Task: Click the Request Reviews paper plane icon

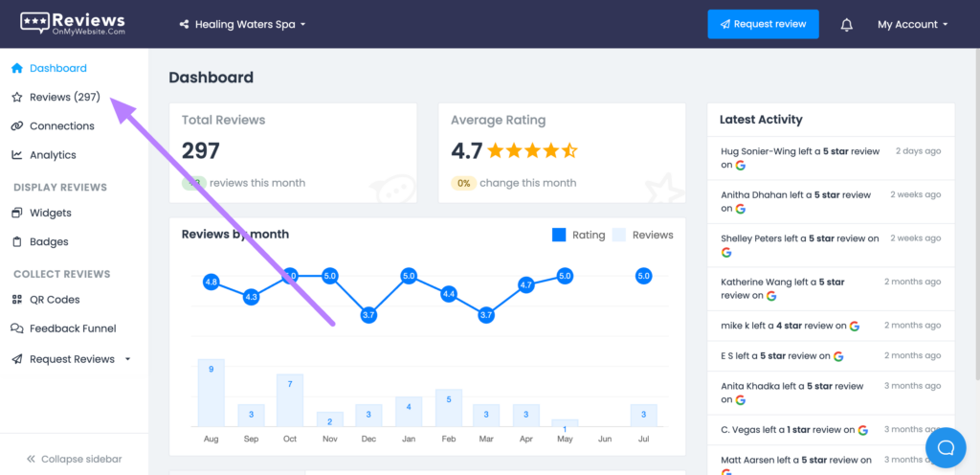Action: coord(17,359)
